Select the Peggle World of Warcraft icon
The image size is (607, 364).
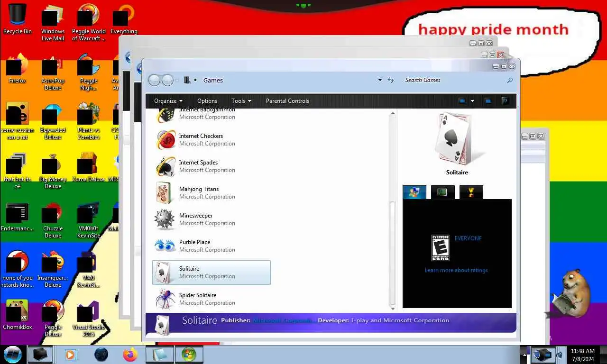click(x=89, y=23)
